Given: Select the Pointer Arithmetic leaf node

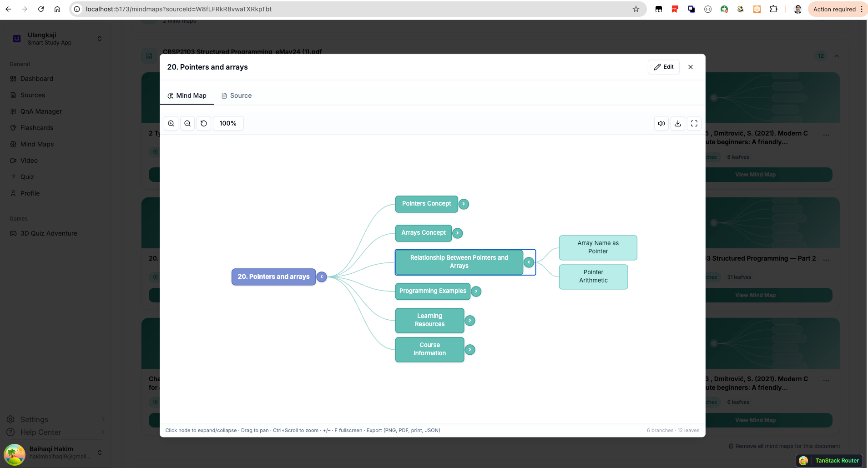Looking at the screenshot, I should [593, 277].
